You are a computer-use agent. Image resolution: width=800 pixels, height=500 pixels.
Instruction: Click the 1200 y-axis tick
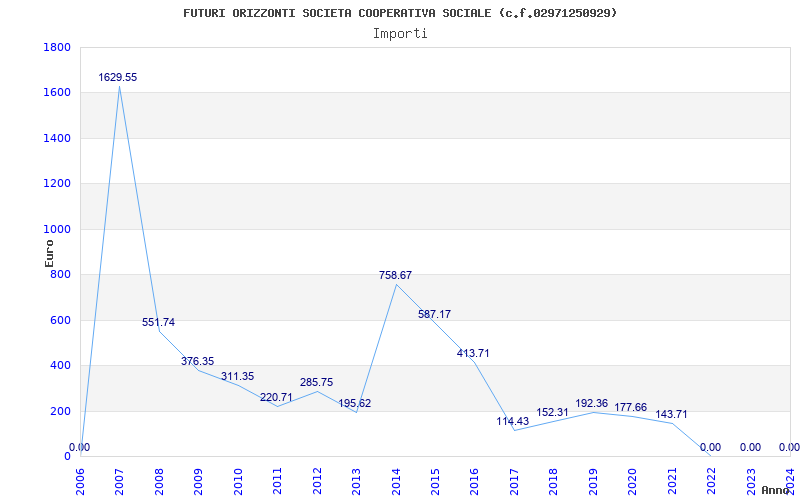coord(57,184)
